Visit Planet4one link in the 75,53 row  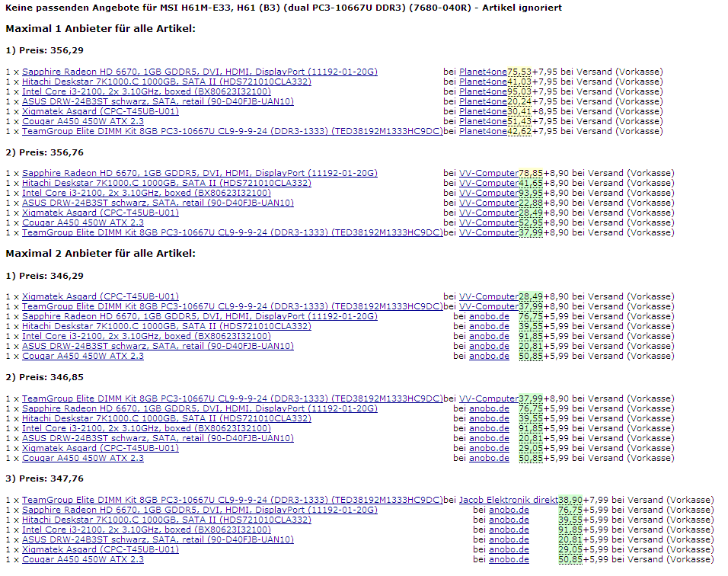483,72
